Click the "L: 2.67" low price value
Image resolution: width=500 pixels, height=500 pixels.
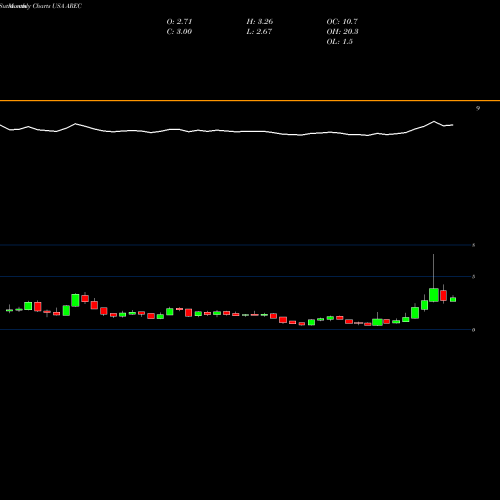[259, 32]
